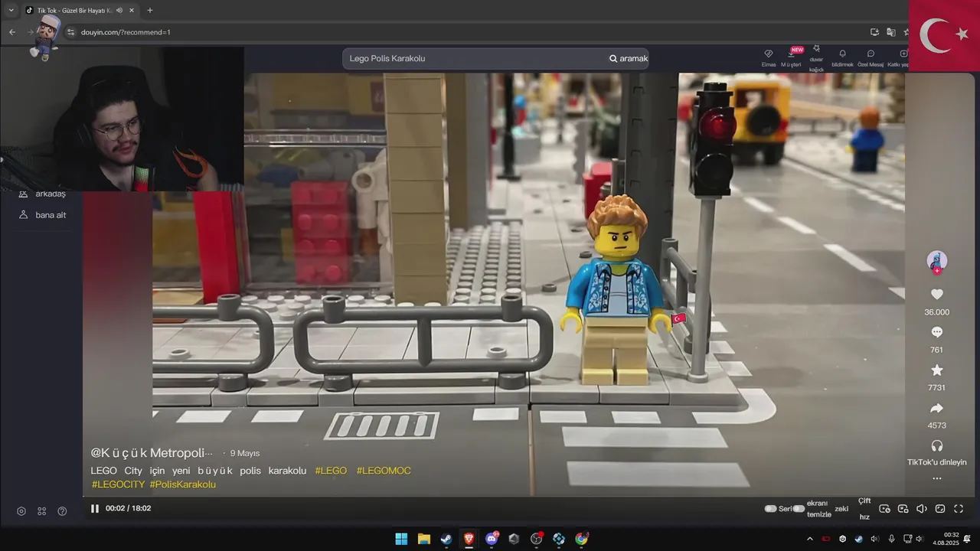Open the sidebar settings gear icon
Viewport: 980px width, 551px height.
tap(21, 511)
